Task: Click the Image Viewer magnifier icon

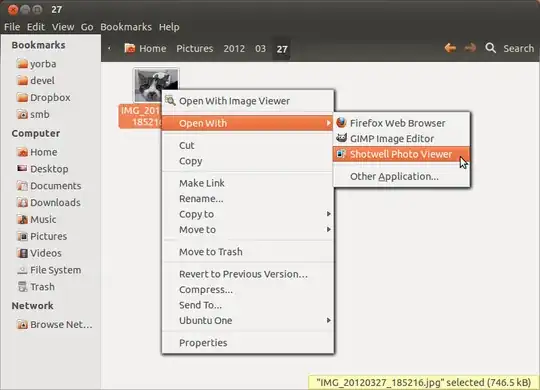Action: pos(170,101)
